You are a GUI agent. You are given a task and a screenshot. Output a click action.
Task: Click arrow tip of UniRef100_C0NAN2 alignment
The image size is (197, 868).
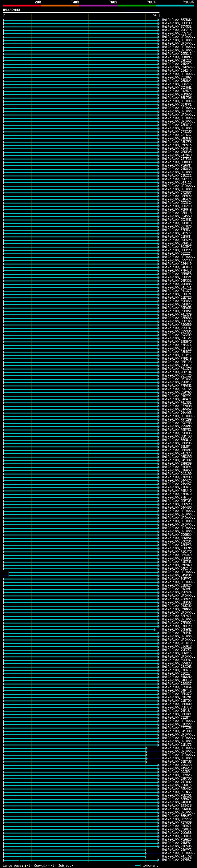pos(155,629)
